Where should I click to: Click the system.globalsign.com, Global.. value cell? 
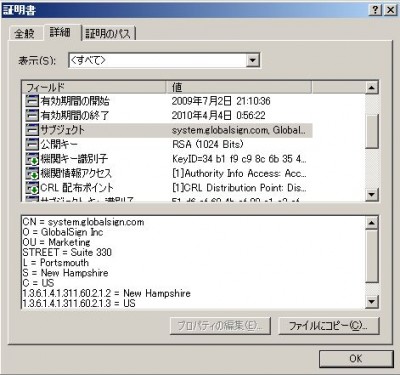(239, 130)
